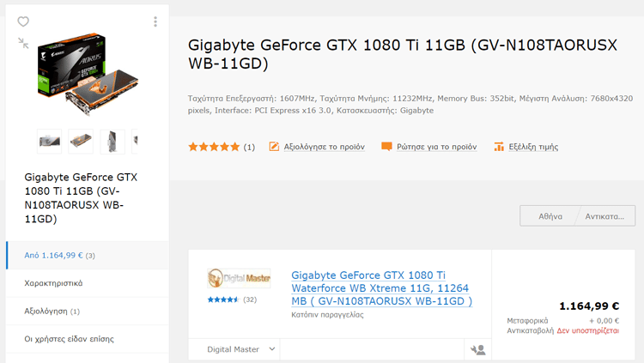
Task: Click the speech bubble question icon
Action: tap(386, 147)
